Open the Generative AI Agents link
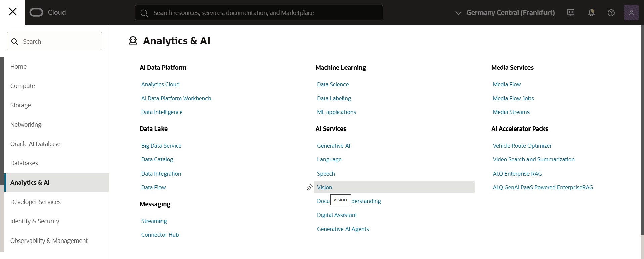The image size is (644, 259). [342, 229]
